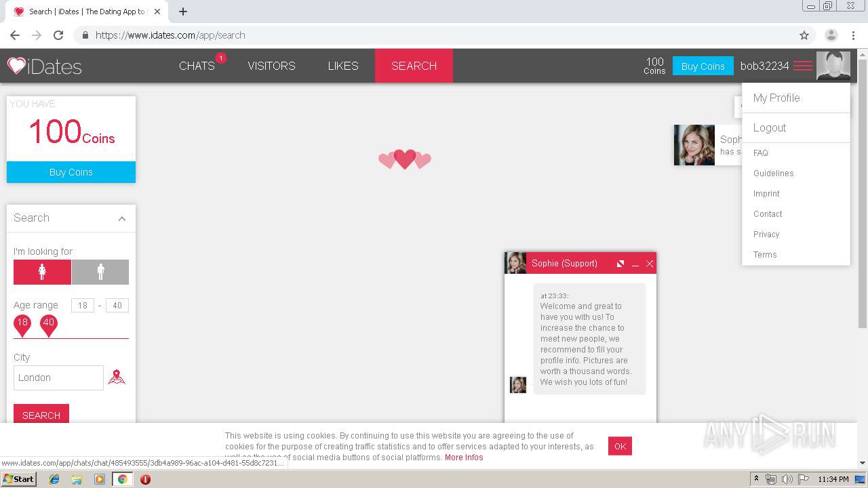This screenshot has width=868, height=488.
Task: Open Privacy from the menu
Action: coord(766,235)
